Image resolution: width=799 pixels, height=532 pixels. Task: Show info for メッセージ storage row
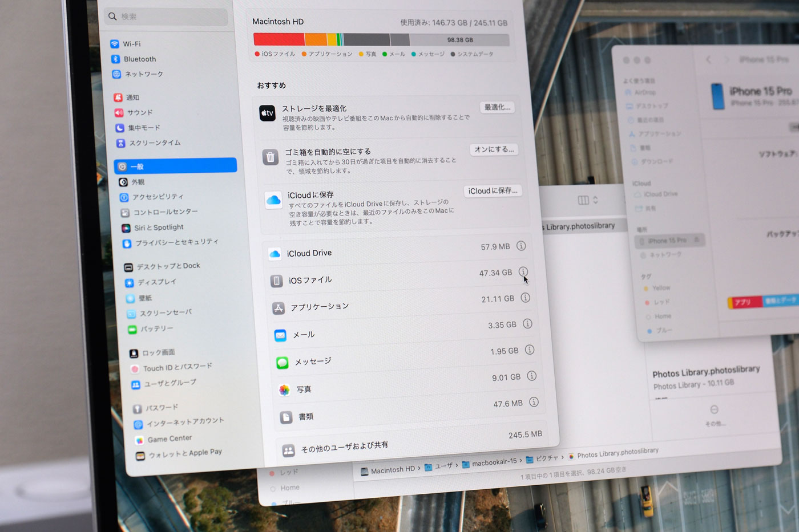pos(530,350)
